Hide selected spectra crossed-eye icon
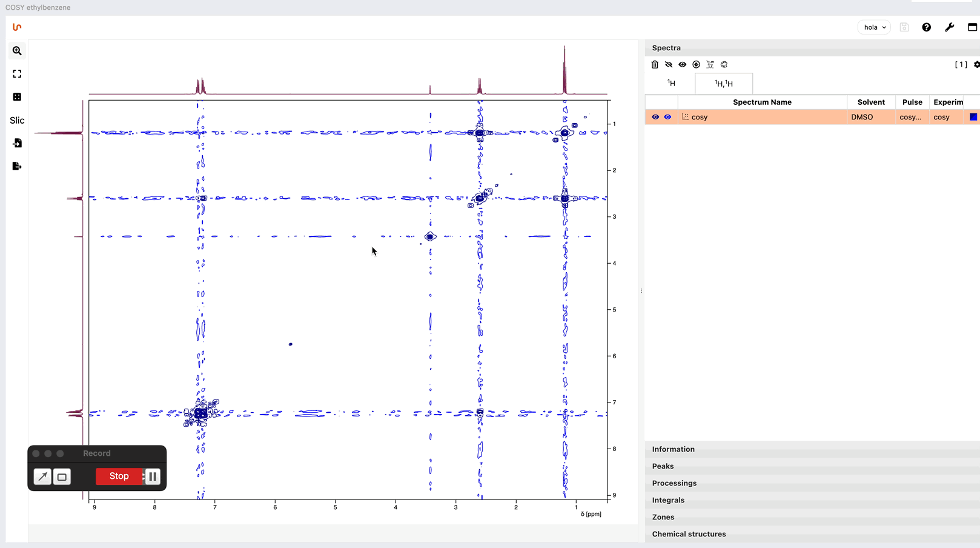 (x=669, y=64)
